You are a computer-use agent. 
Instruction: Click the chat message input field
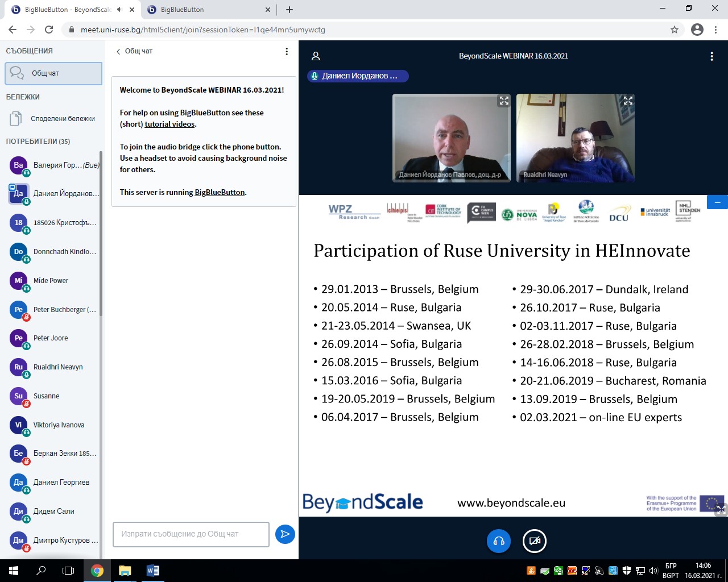point(191,534)
